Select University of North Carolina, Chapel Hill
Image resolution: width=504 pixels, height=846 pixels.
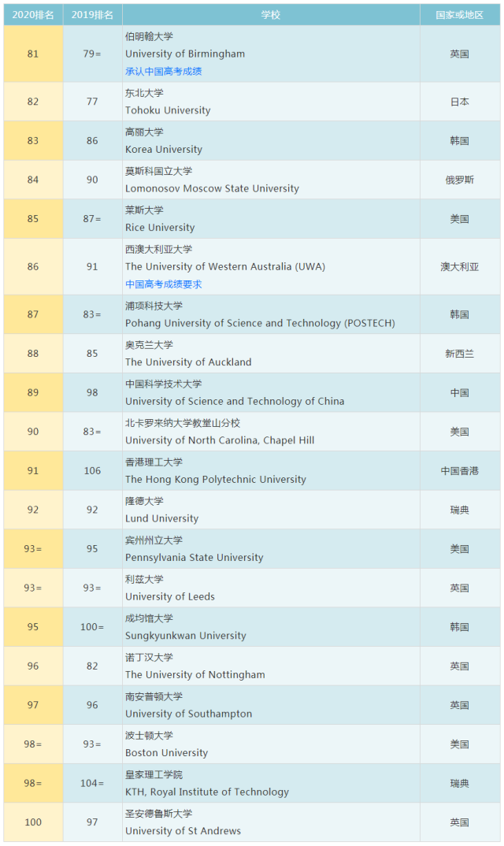pos(220,440)
